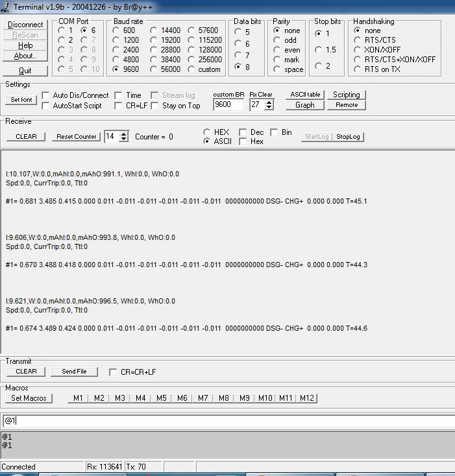The image size is (455, 476).
Task: Click the StopLog button
Action: click(348, 137)
